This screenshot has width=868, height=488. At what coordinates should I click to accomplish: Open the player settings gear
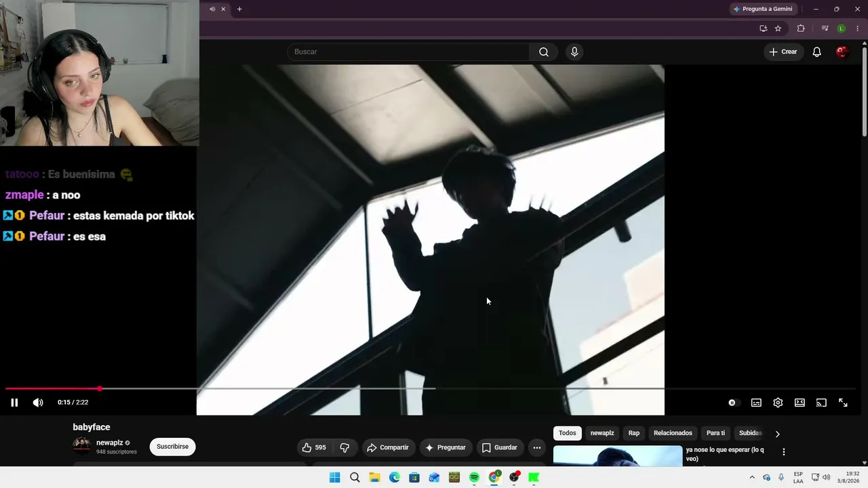(778, 403)
